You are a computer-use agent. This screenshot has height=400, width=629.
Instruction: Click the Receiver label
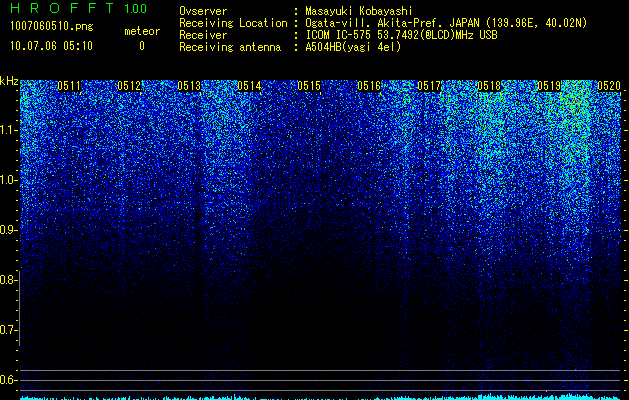click(203, 35)
